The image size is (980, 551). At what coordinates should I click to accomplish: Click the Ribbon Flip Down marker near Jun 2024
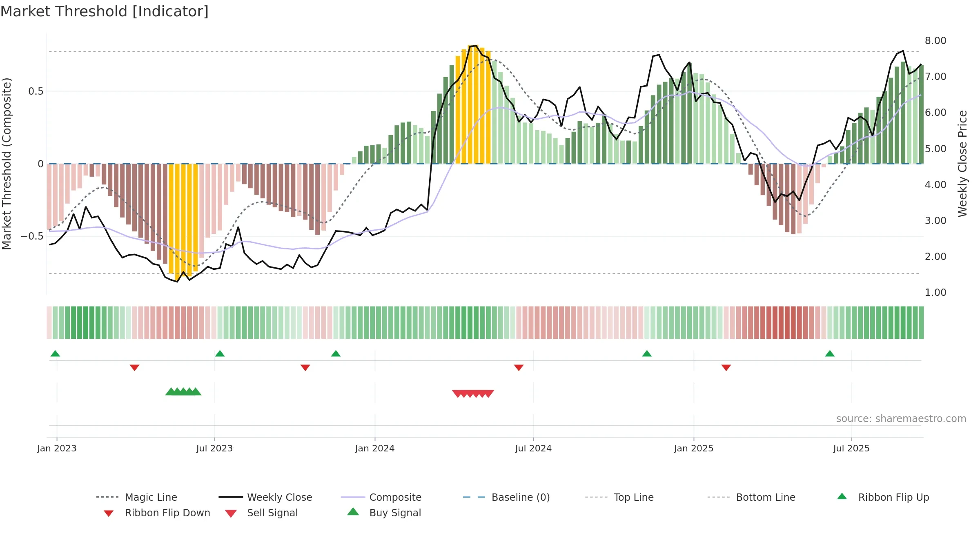tap(519, 368)
